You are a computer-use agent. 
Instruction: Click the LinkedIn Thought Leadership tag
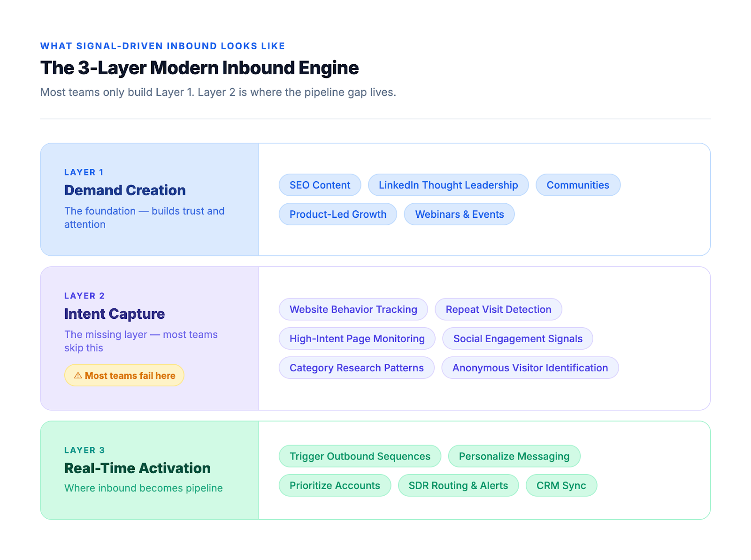[x=448, y=184]
